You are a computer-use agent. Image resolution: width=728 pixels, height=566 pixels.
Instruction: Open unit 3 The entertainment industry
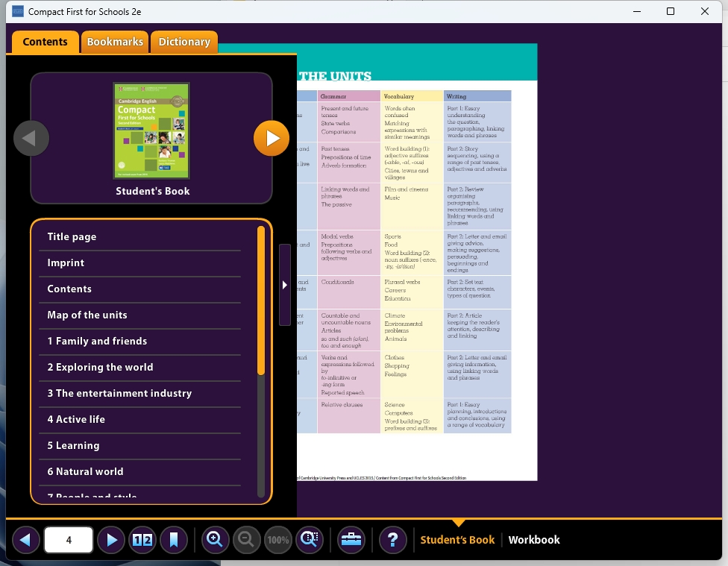139,393
